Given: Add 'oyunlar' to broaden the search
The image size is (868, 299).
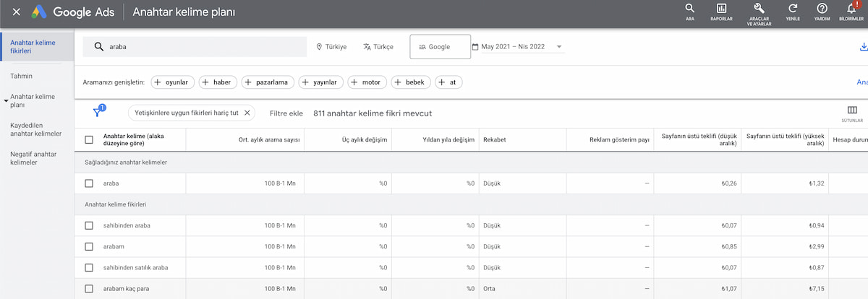Looking at the screenshot, I should [x=172, y=82].
